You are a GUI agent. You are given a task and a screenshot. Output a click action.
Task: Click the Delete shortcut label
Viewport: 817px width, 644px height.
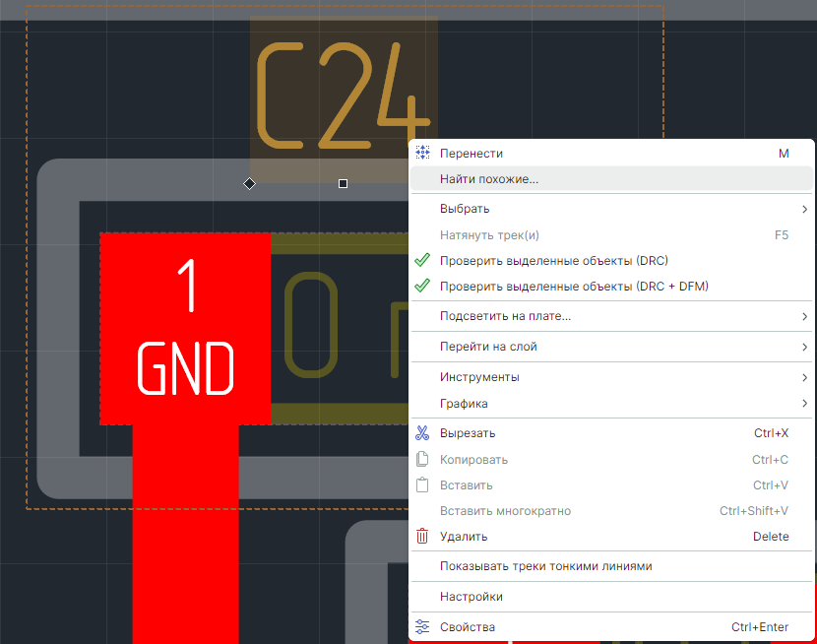tap(771, 536)
